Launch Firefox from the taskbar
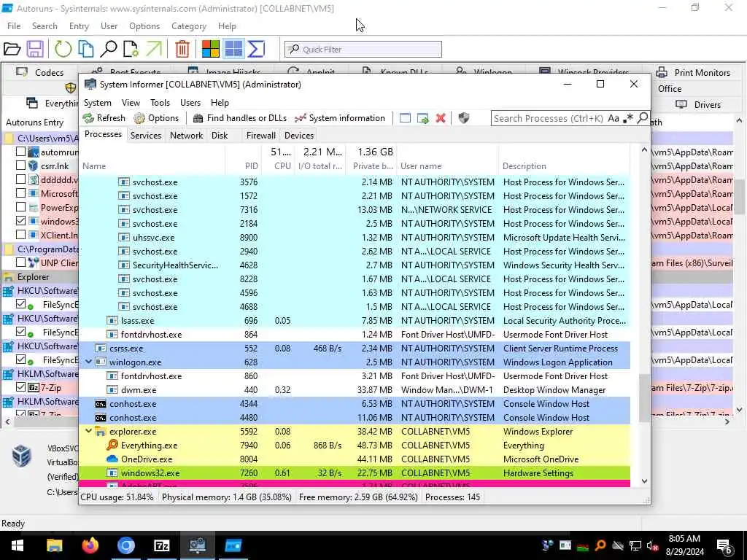The width and height of the screenshot is (747, 560). coord(90,545)
